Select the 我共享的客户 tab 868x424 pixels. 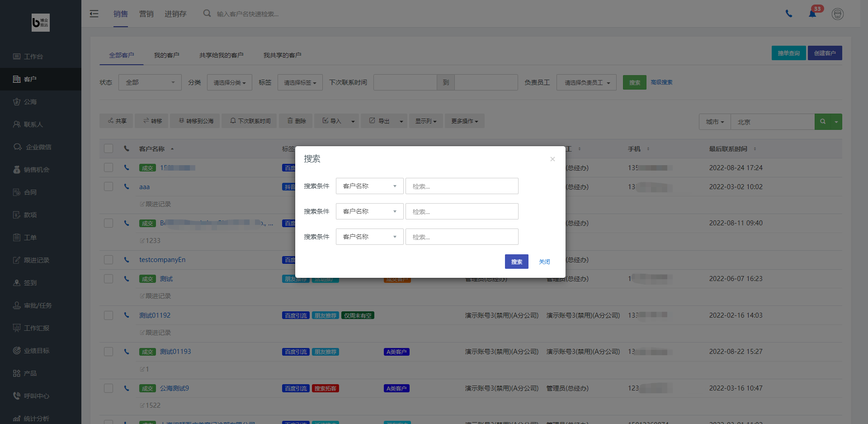coord(282,55)
